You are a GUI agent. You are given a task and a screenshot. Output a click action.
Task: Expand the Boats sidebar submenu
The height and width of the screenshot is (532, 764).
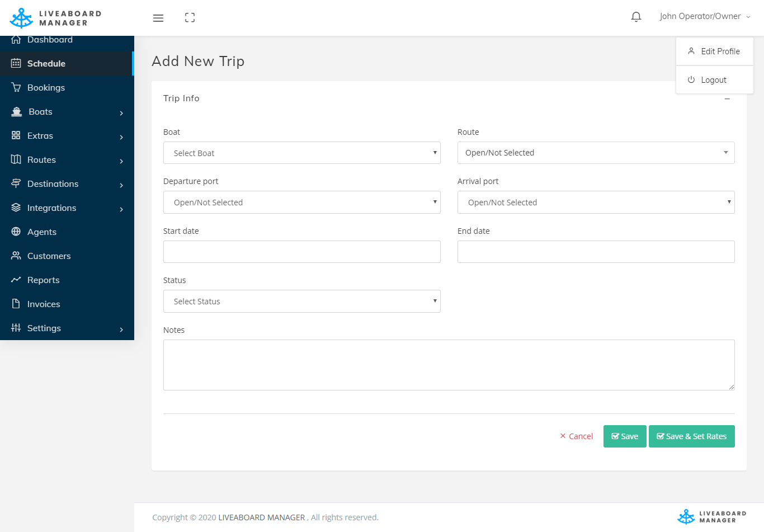(x=67, y=112)
